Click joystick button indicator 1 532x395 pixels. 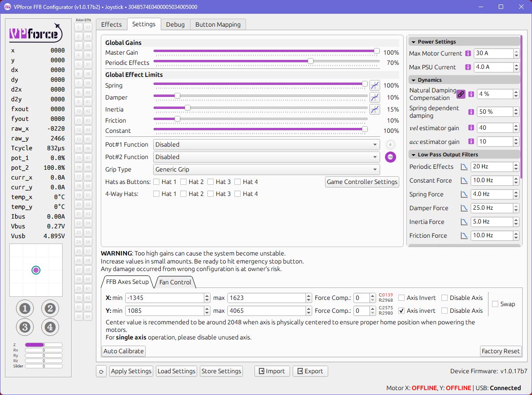pyautogui.click(x=25, y=308)
